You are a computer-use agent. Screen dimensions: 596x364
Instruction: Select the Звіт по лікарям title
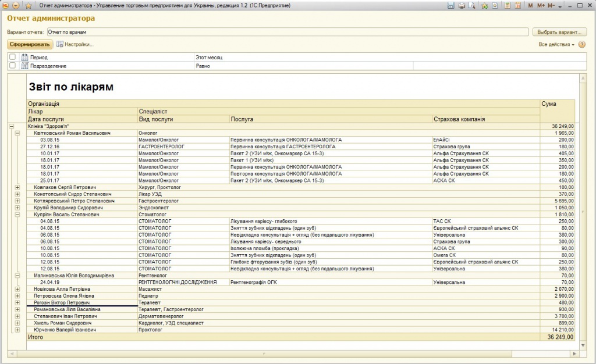click(71, 87)
